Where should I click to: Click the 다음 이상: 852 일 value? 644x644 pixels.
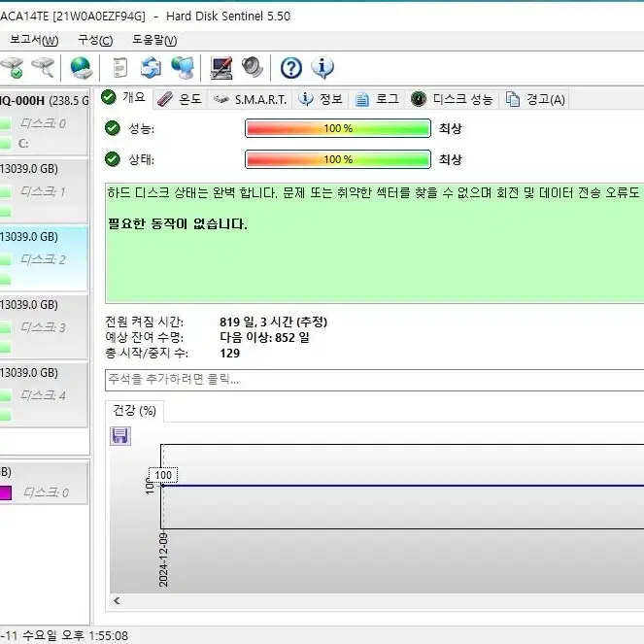264,338
